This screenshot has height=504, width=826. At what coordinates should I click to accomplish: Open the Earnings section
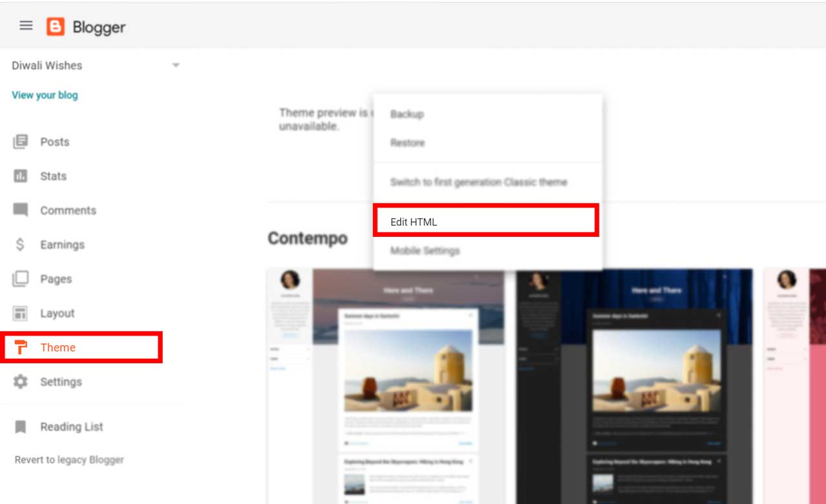point(63,245)
